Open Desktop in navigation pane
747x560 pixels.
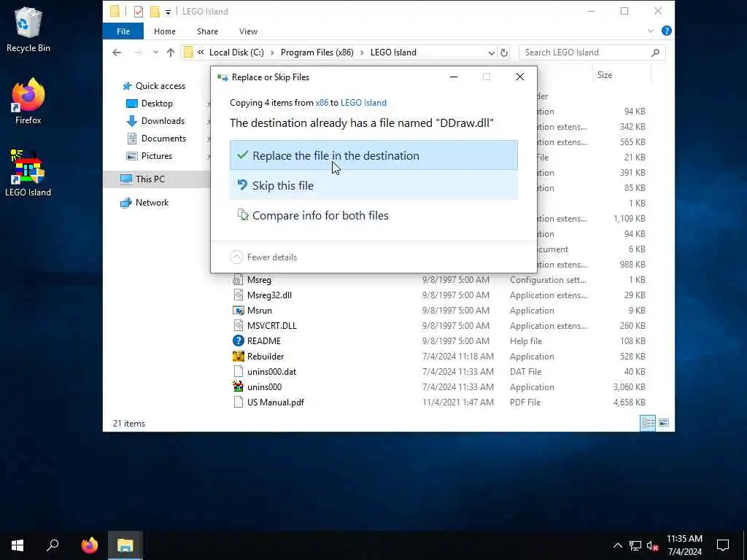pos(157,104)
